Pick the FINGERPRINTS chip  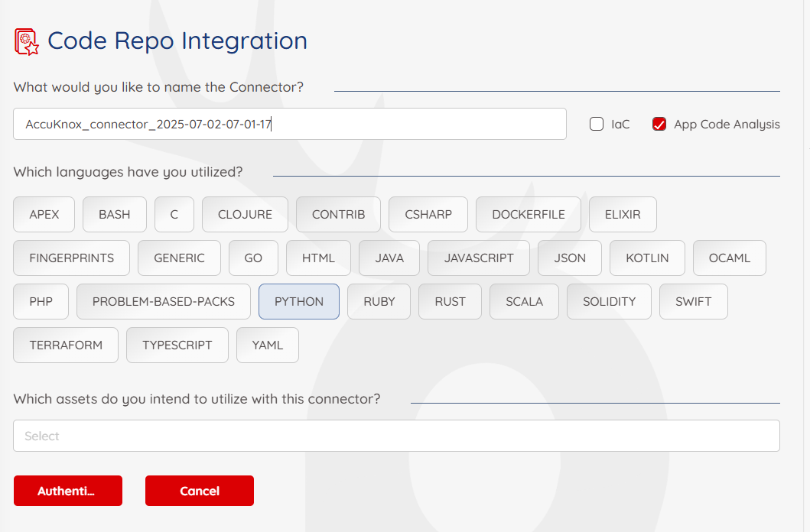pos(72,258)
